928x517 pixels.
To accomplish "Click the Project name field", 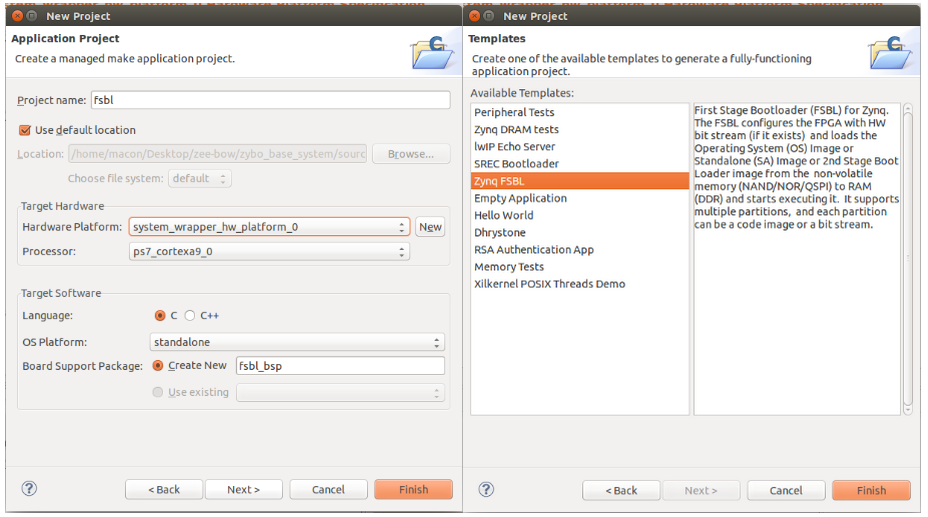I will point(270,100).
